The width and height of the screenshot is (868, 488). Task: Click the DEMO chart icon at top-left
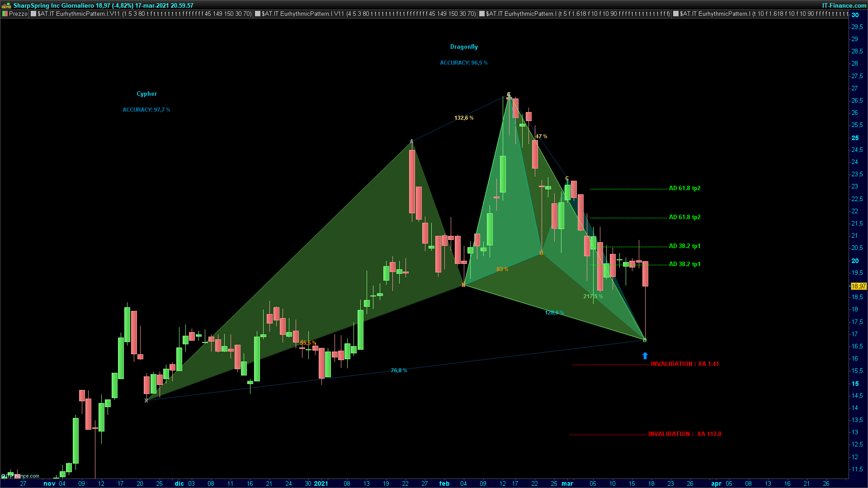click(x=6, y=6)
